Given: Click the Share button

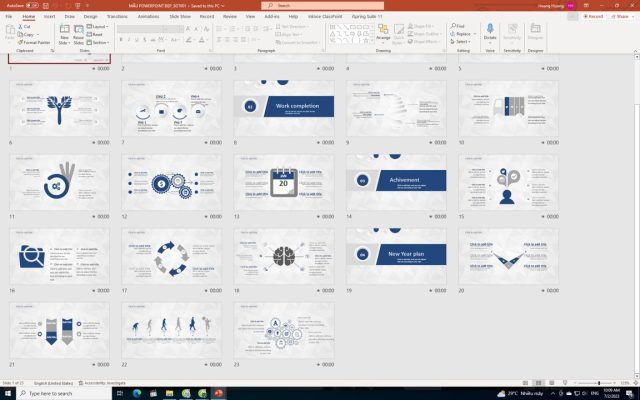Looking at the screenshot, I should (x=623, y=16).
